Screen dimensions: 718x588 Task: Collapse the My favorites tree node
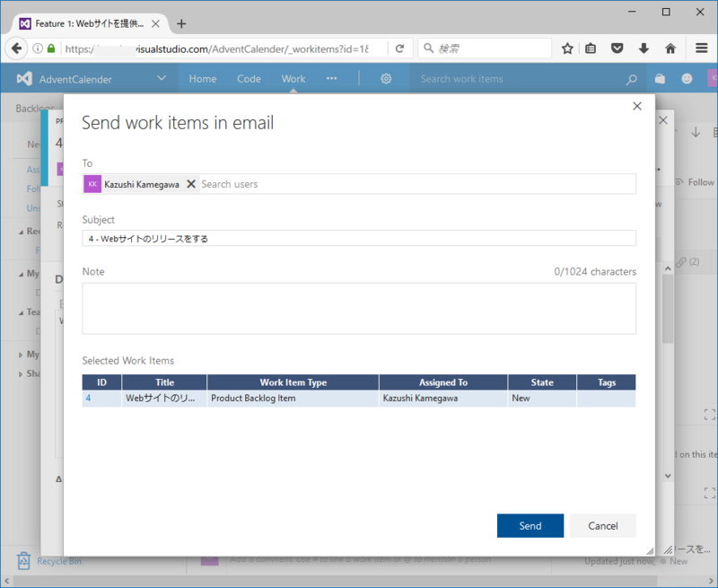(x=21, y=275)
